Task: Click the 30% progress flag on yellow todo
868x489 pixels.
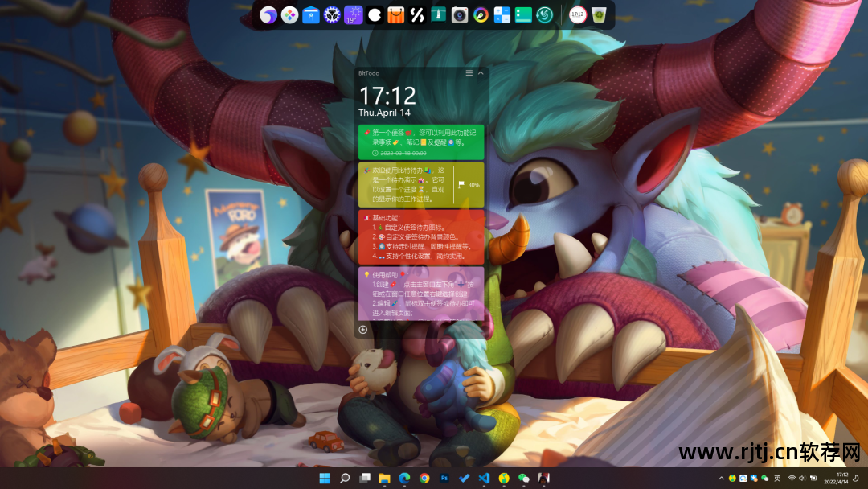Action: (x=469, y=185)
